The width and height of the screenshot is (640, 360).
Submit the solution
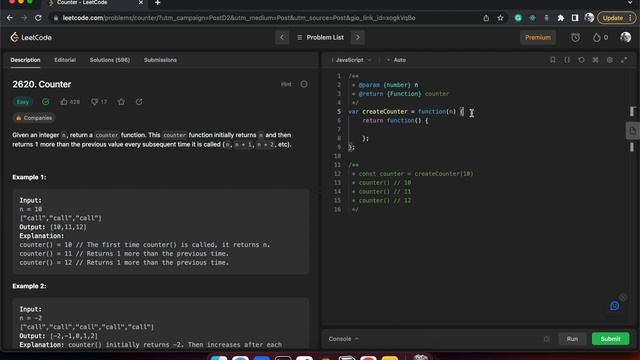610,339
